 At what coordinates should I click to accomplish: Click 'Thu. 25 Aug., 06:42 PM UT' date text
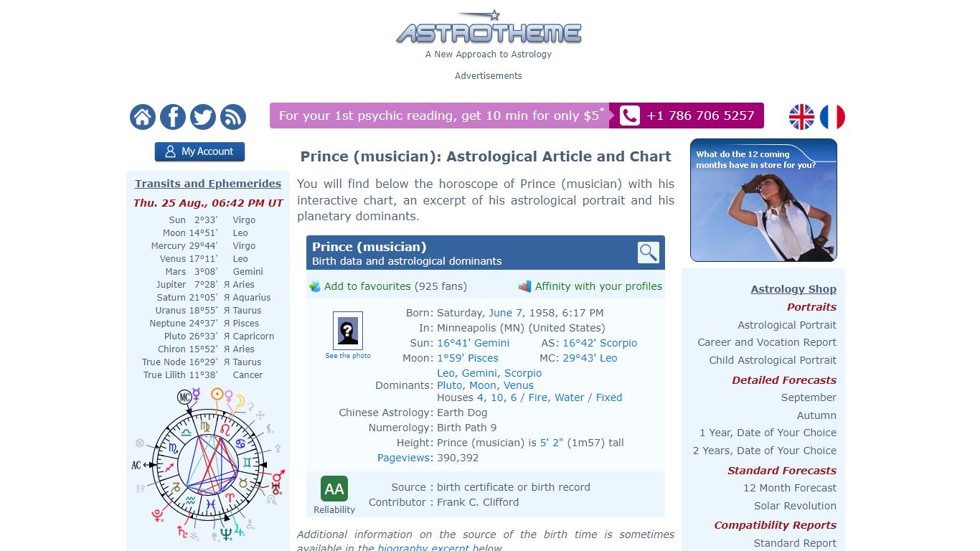pos(208,203)
